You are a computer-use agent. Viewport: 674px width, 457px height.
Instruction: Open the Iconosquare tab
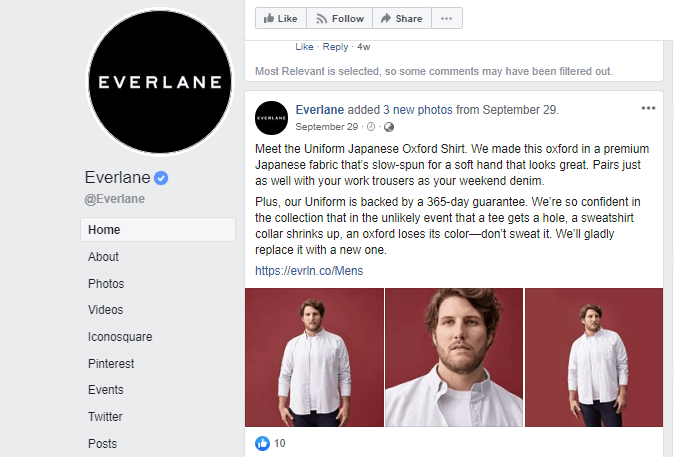click(x=120, y=337)
